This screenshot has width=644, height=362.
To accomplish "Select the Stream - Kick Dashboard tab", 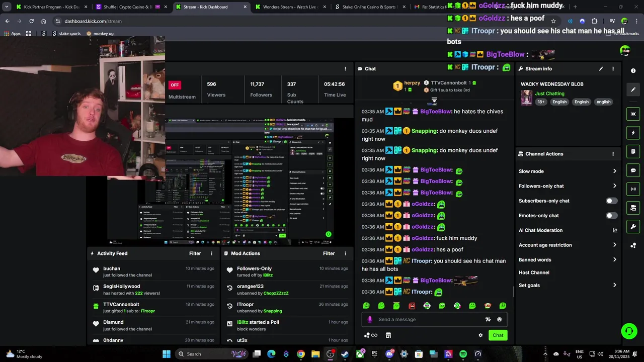I will coord(210,7).
